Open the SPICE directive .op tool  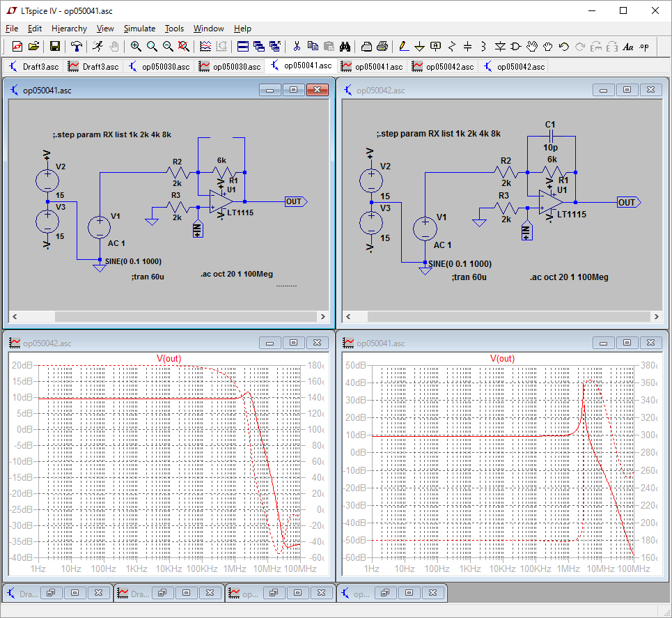(644, 47)
